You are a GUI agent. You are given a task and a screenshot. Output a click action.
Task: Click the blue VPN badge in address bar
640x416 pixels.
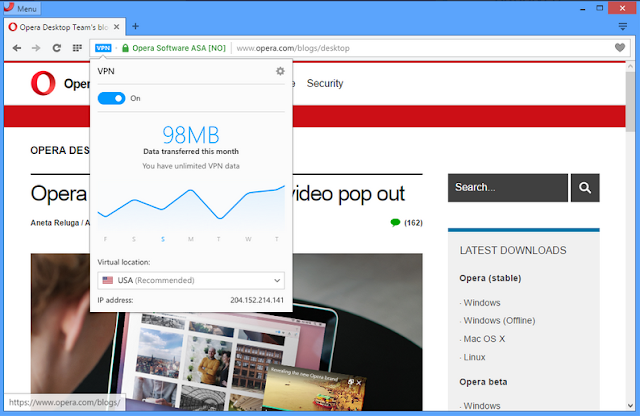(103, 48)
